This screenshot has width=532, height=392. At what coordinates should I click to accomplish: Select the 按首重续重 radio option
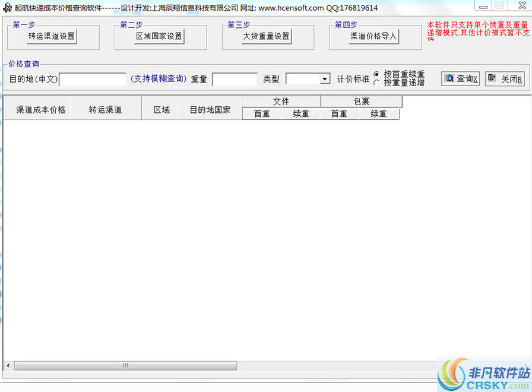pos(376,74)
